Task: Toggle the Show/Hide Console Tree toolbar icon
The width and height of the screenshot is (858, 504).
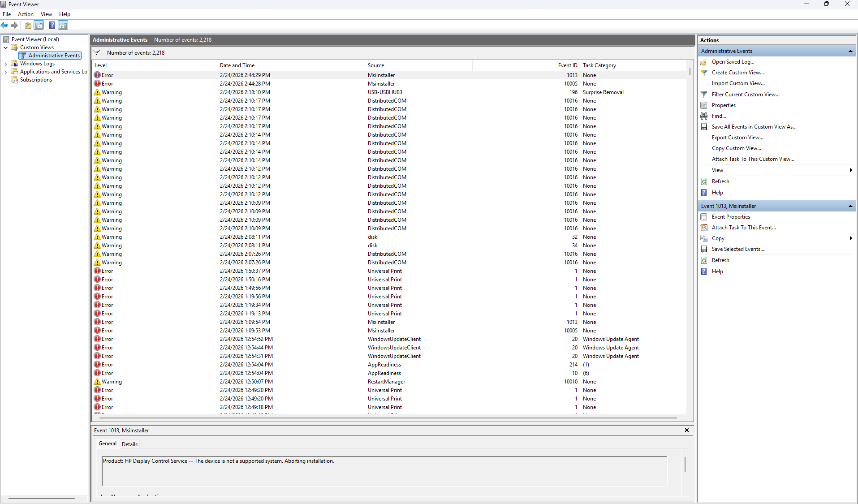Action: [39, 25]
